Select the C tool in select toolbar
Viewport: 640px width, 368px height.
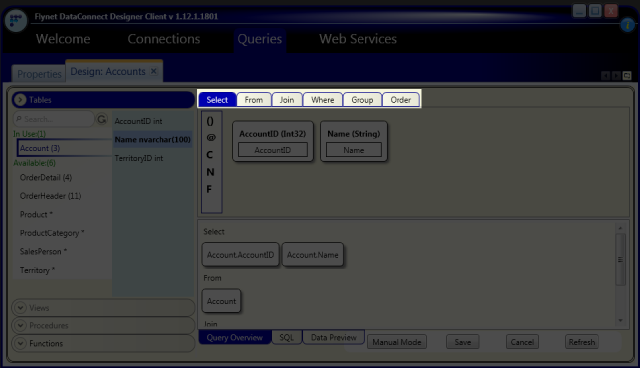click(210, 155)
